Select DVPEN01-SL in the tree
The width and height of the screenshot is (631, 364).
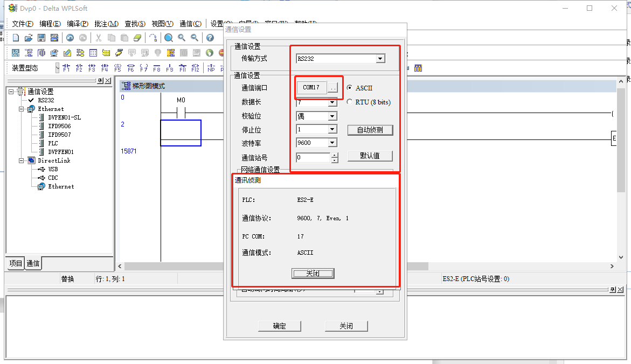[64, 117]
